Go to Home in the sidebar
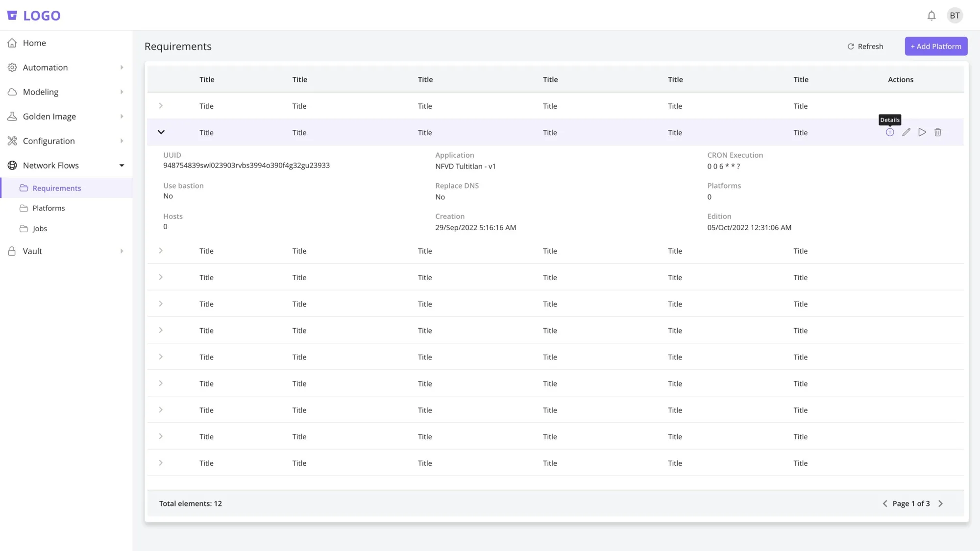This screenshot has width=980, height=551. tap(66, 43)
